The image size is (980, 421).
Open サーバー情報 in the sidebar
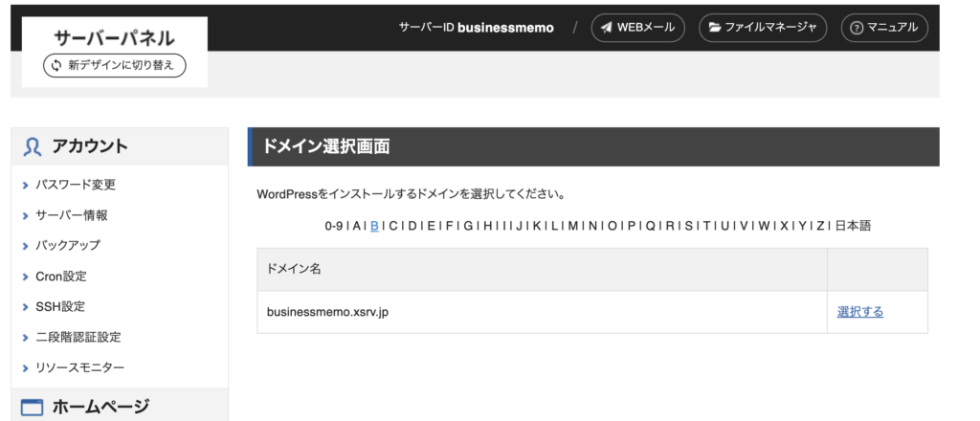tap(71, 215)
